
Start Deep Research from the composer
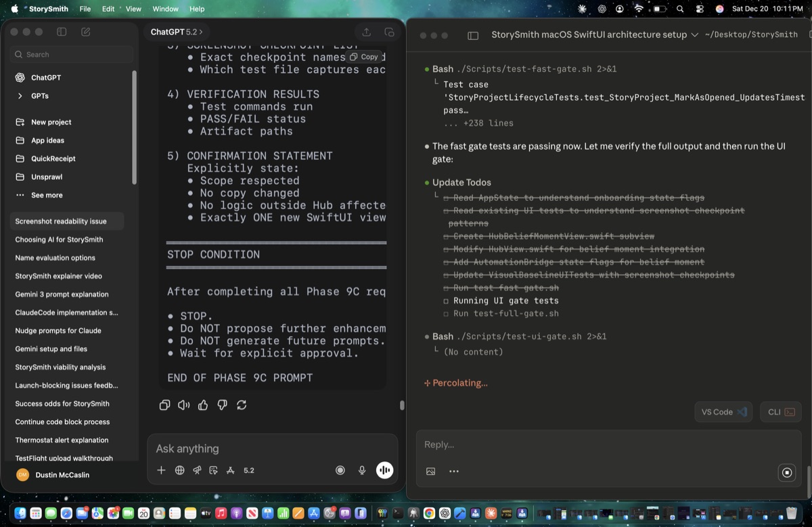(x=197, y=469)
